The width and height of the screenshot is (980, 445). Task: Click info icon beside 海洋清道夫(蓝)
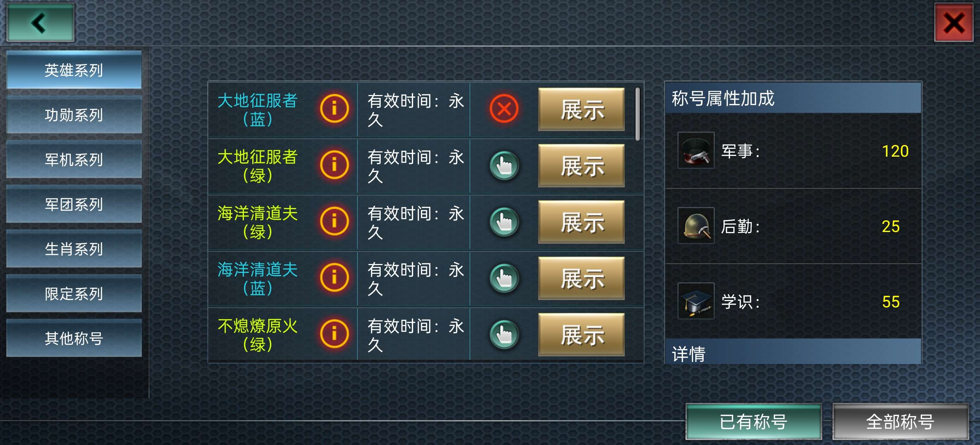click(x=335, y=278)
